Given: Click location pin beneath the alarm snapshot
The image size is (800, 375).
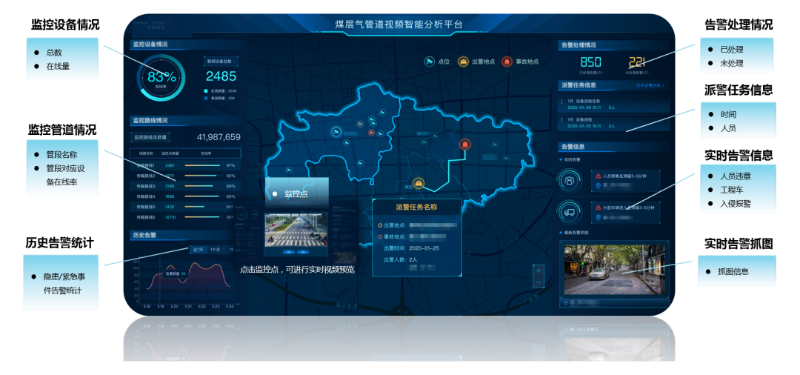Looking at the screenshot, I should coord(567,303).
